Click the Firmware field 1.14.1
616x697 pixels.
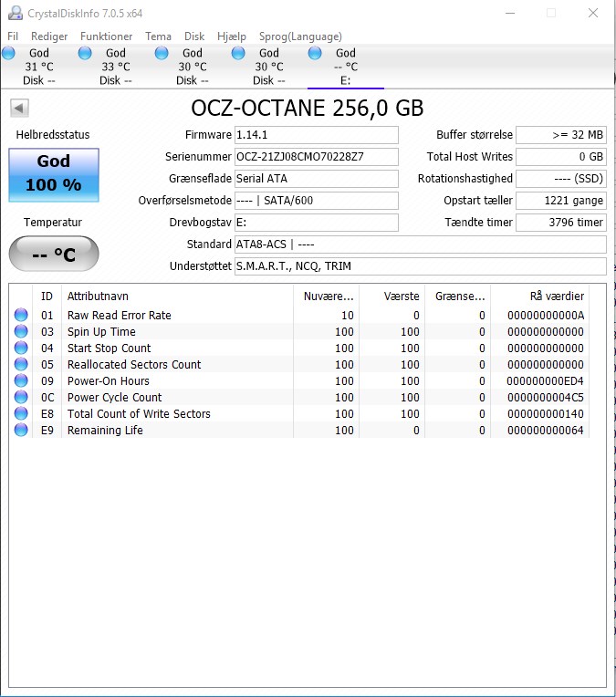click(317, 135)
